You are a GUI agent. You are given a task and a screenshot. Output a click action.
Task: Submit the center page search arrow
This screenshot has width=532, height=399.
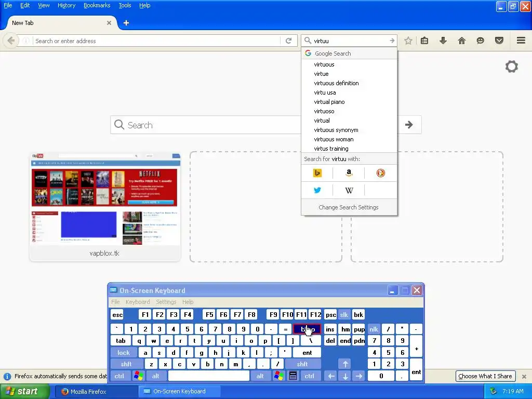(x=409, y=125)
